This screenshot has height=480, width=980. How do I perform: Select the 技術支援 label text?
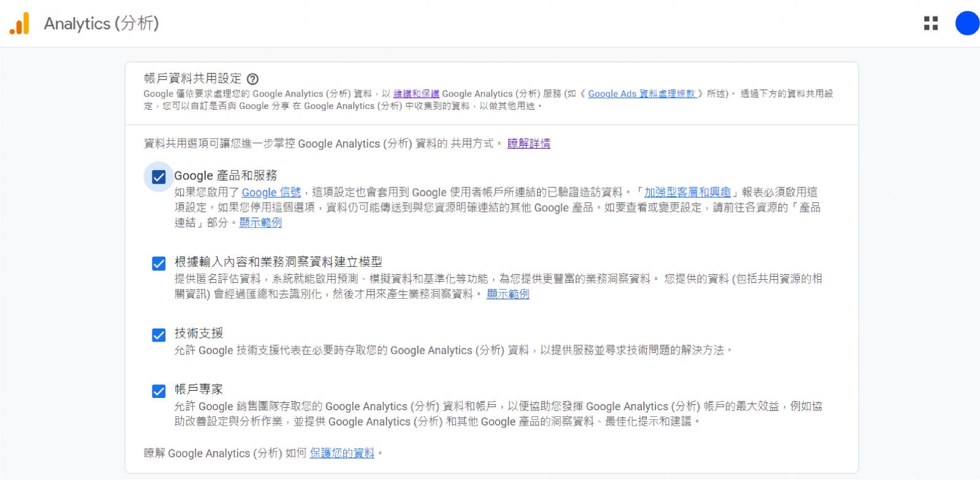pos(199,333)
